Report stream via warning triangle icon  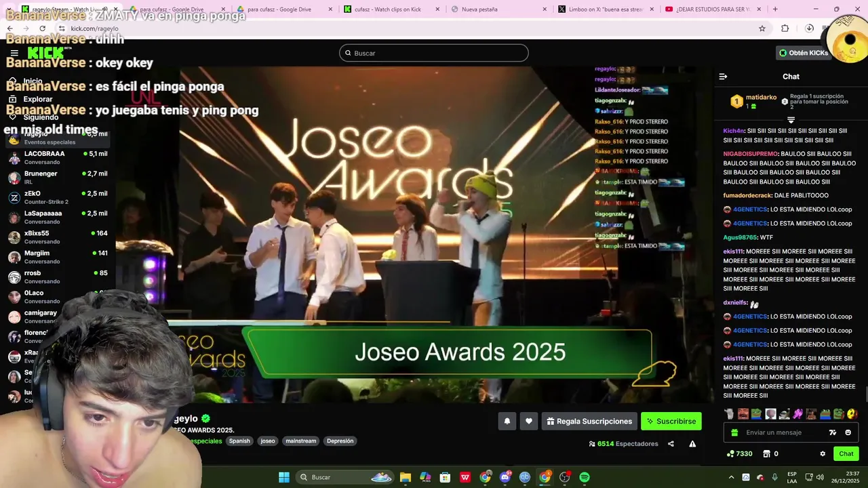(692, 444)
